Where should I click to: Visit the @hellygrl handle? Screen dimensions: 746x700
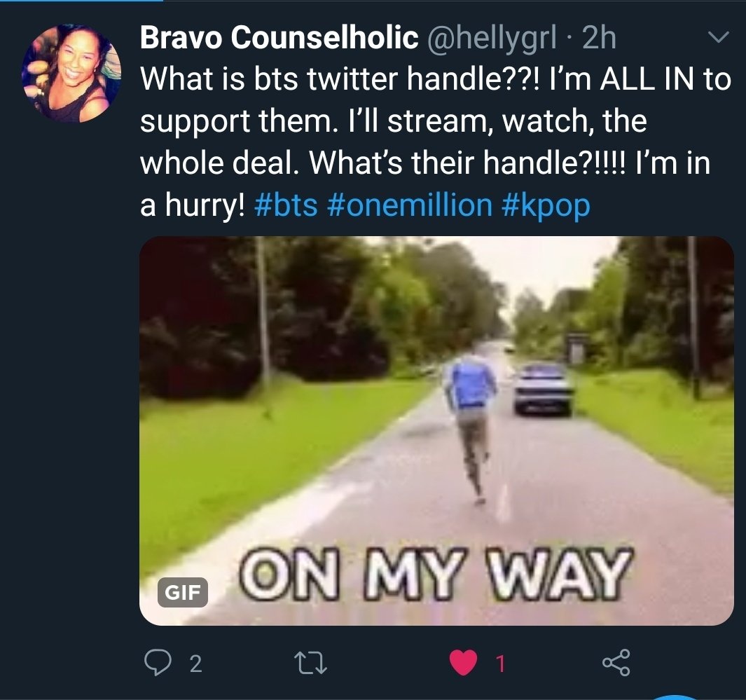pyautogui.click(x=492, y=38)
